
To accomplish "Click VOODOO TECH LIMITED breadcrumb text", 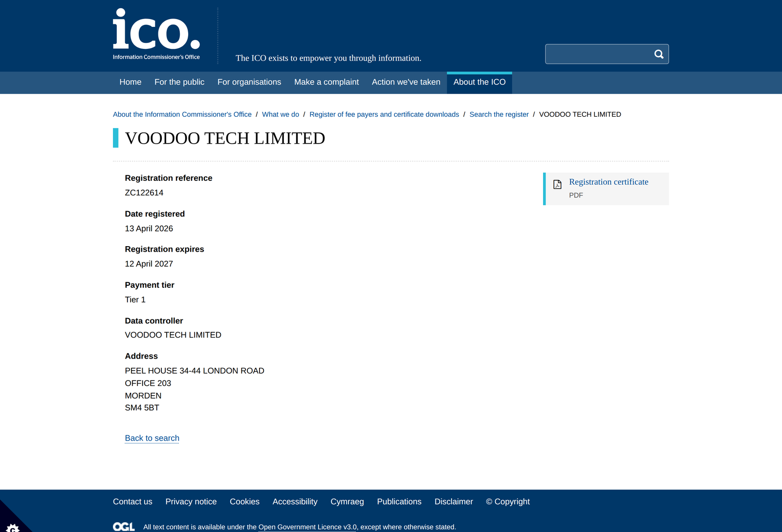I will [x=580, y=114].
